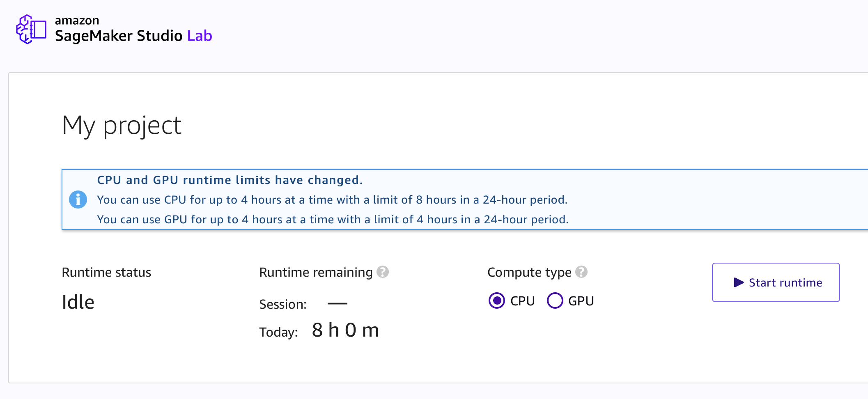Screen dimensions: 868x399
Task: Start the runtime with the Start runtime button
Action: pos(776,282)
